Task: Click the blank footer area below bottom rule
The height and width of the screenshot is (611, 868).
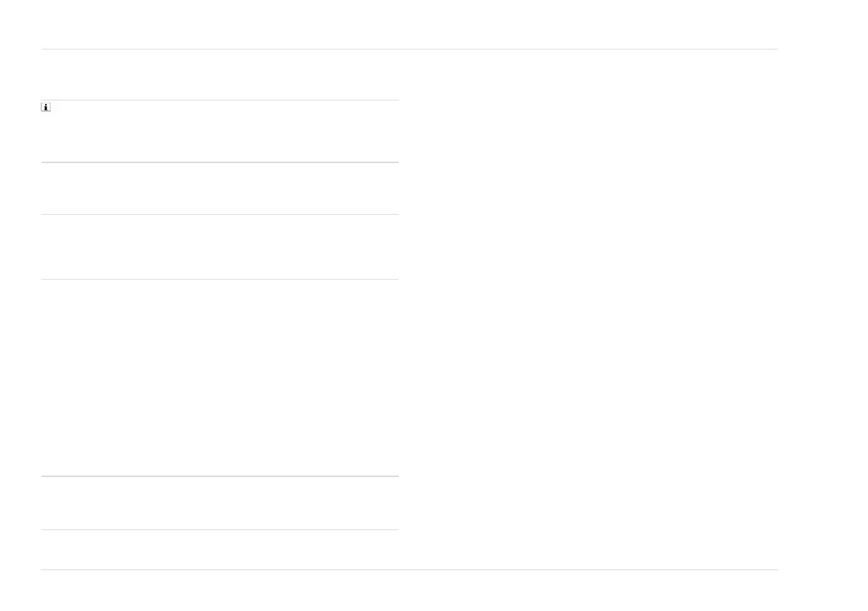Action: click(410, 590)
